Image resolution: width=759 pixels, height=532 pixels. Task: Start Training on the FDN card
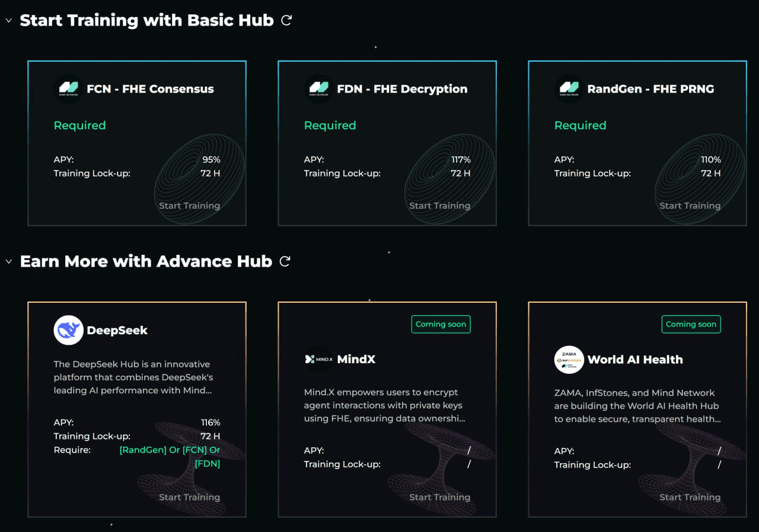439,206
